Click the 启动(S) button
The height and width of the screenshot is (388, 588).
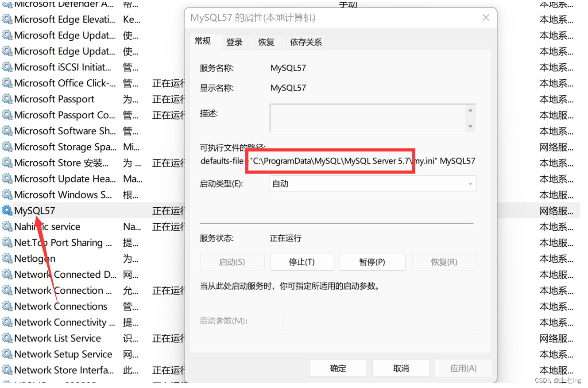point(232,262)
